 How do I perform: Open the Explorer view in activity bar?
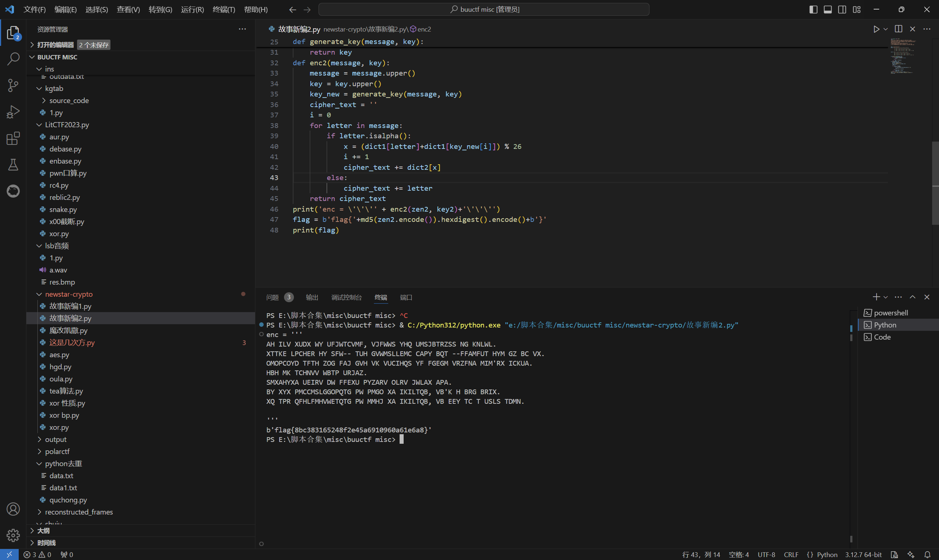[x=13, y=33]
